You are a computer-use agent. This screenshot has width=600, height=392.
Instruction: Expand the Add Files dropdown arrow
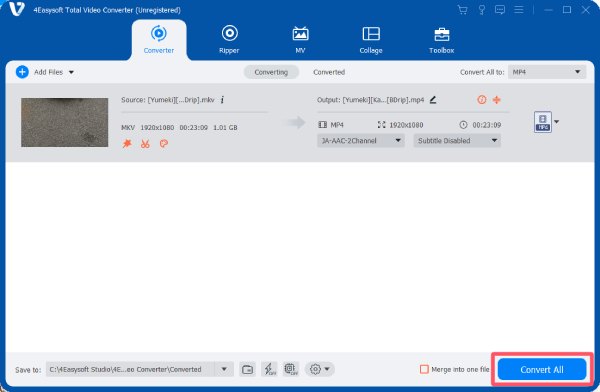(71, 72)
